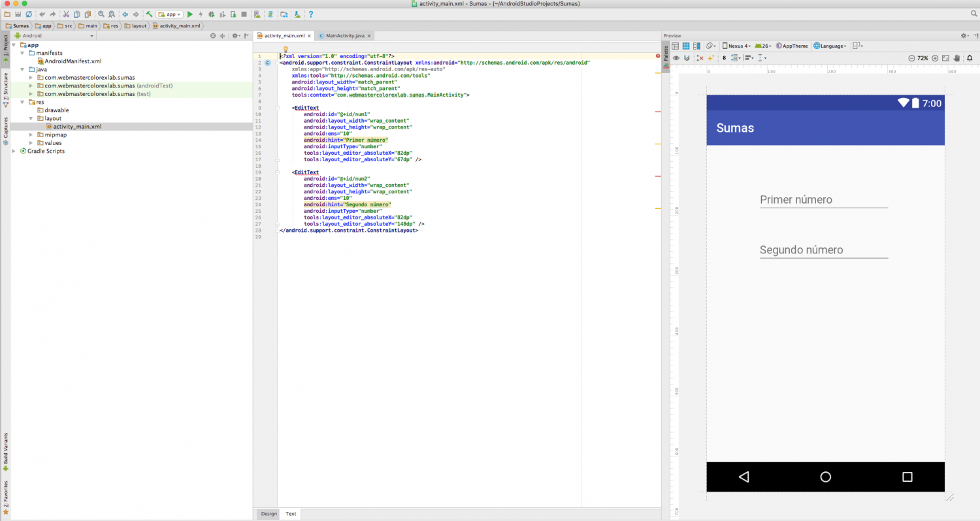Switch to the Design tab
Image resolution: width=980 pixels, height=521 pixels.
click(269, 514)
